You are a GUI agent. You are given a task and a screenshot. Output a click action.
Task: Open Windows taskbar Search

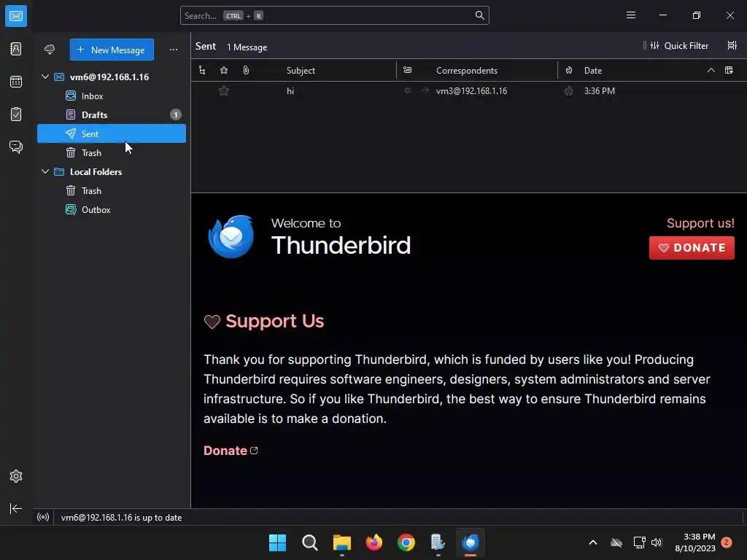[309, 542]
